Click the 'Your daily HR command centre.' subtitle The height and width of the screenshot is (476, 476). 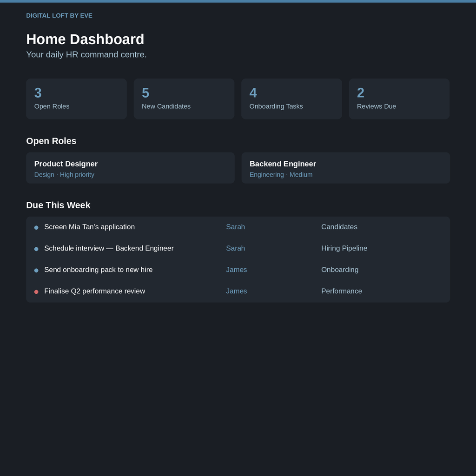click(x=86, y=55)
